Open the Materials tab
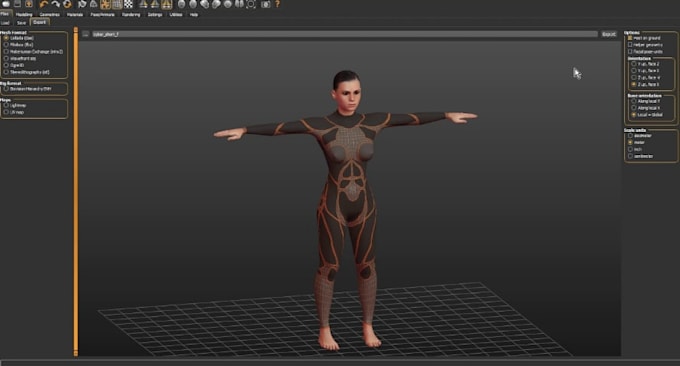 pos(75,14)
